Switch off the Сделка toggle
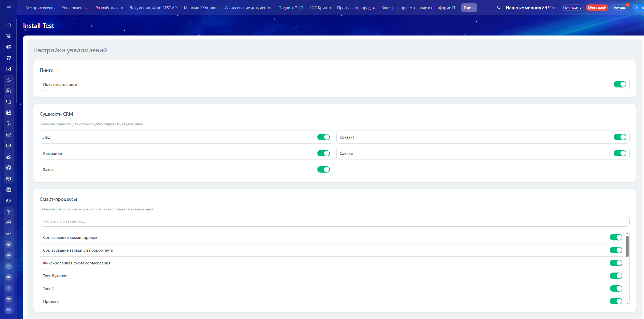 coord(620,153)
